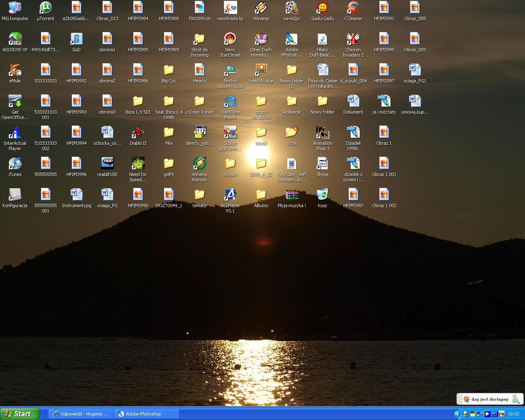525x420 pixels.
Task: Select the Hilary Duff-Beat MP3 file
Action: tap(322, 45)
